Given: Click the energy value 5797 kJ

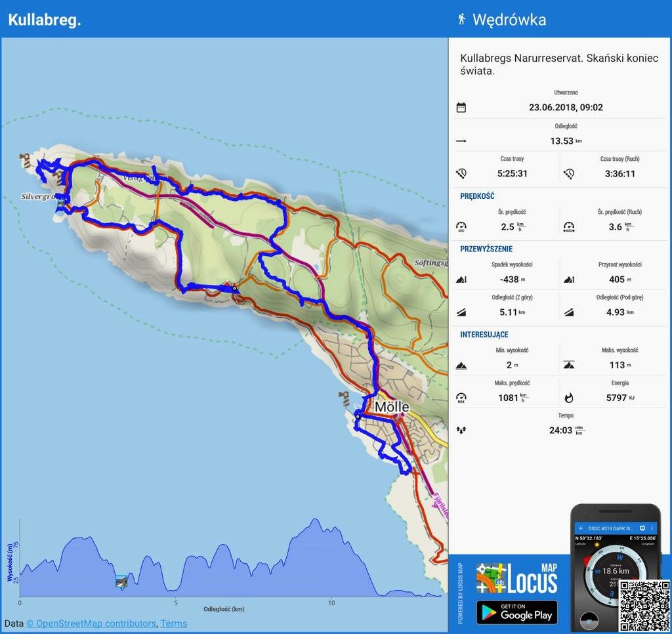Looking at the screenshot, I should (619, 398).
